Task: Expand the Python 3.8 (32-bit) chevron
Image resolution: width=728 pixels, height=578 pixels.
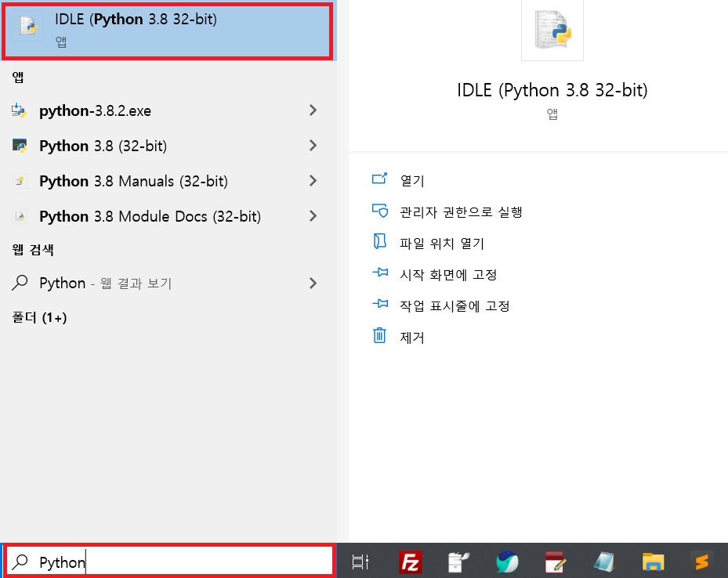Action: pos(313,146)
